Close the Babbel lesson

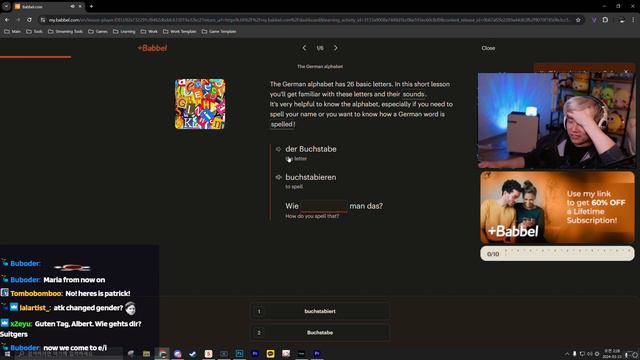coord(488,48)
